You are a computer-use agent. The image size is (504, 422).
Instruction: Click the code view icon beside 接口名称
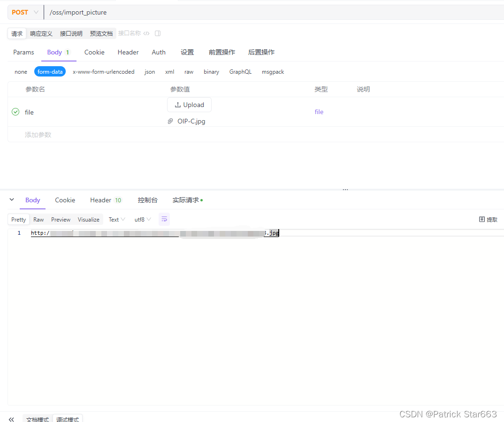pos(146,33)
